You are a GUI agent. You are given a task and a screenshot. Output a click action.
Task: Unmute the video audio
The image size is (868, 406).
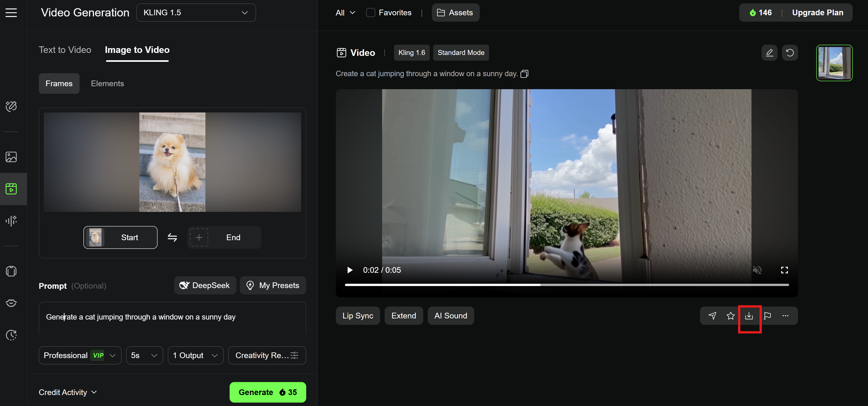tap(757, 270)
